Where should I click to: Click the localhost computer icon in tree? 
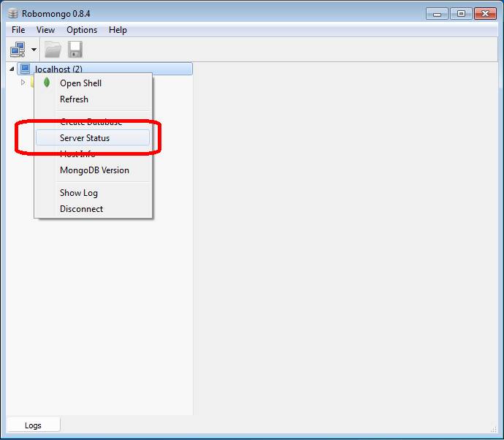click(x=26, y=69)
